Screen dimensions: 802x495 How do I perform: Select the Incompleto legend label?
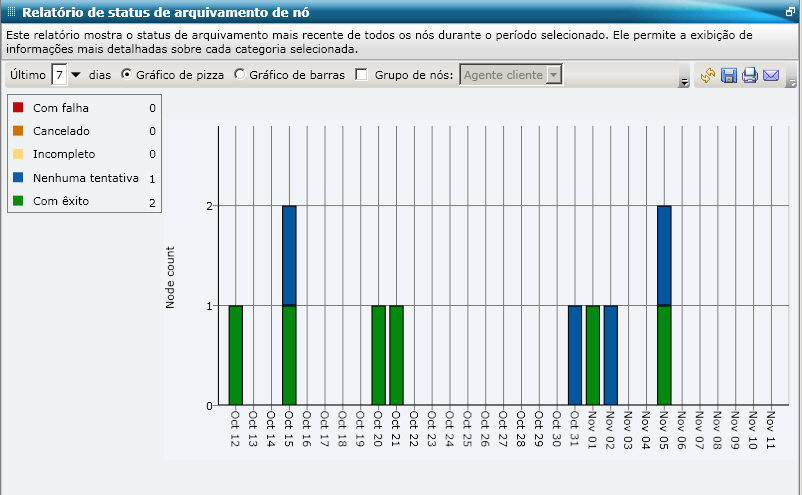[x=64, y=154]
